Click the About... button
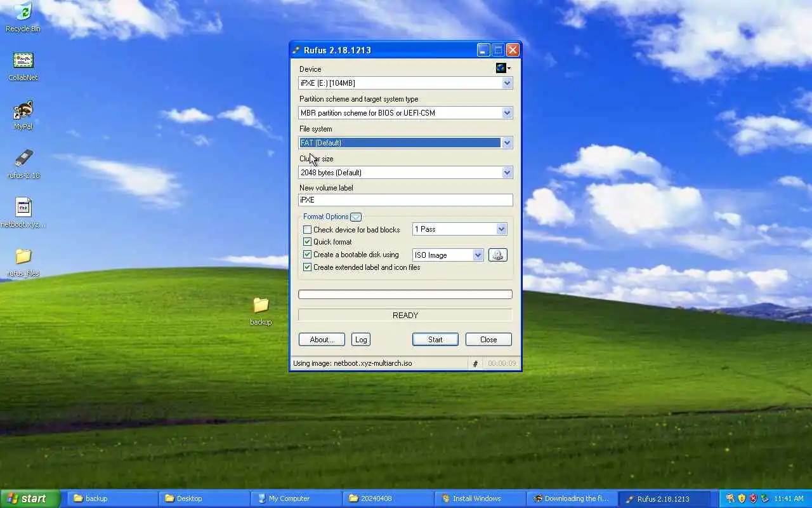Screen dimensions: 812x508 [x=322, y=340]
